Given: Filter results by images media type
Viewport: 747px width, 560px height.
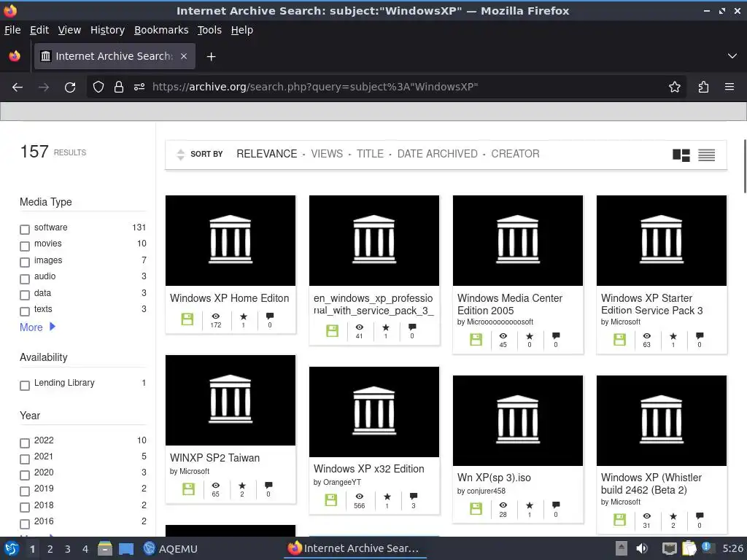Looking at the screenshot, I should tap(25, 262).
